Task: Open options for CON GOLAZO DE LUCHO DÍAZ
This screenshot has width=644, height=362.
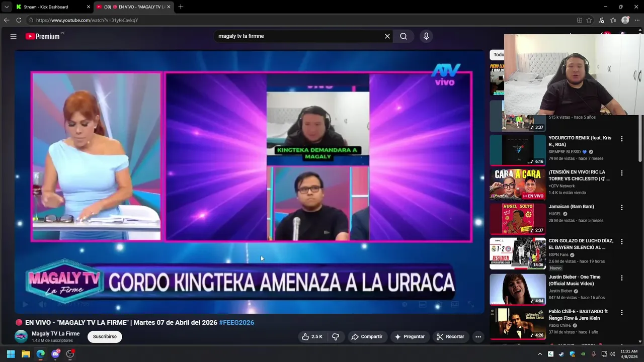Action: coord(621,241)
